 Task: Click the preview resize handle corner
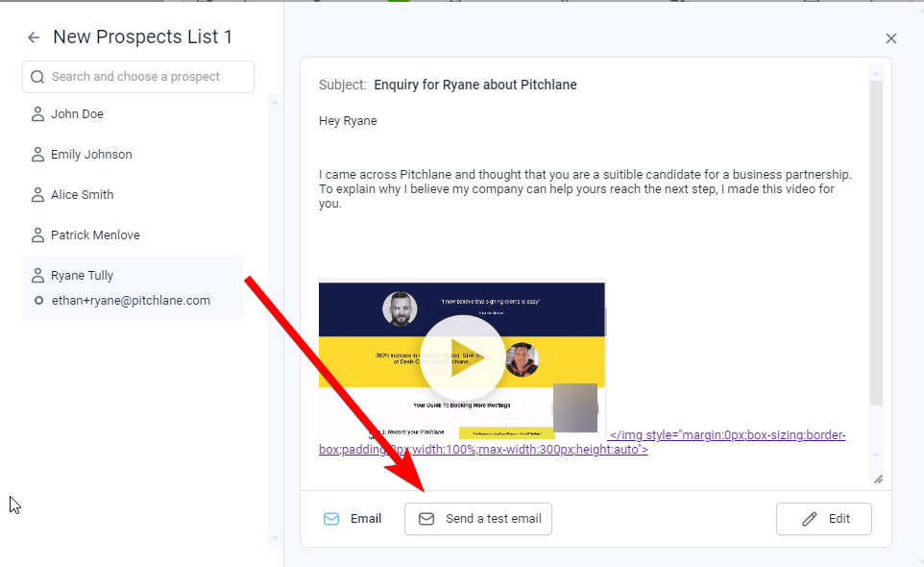pyautogui.click(x=878, y=480)
